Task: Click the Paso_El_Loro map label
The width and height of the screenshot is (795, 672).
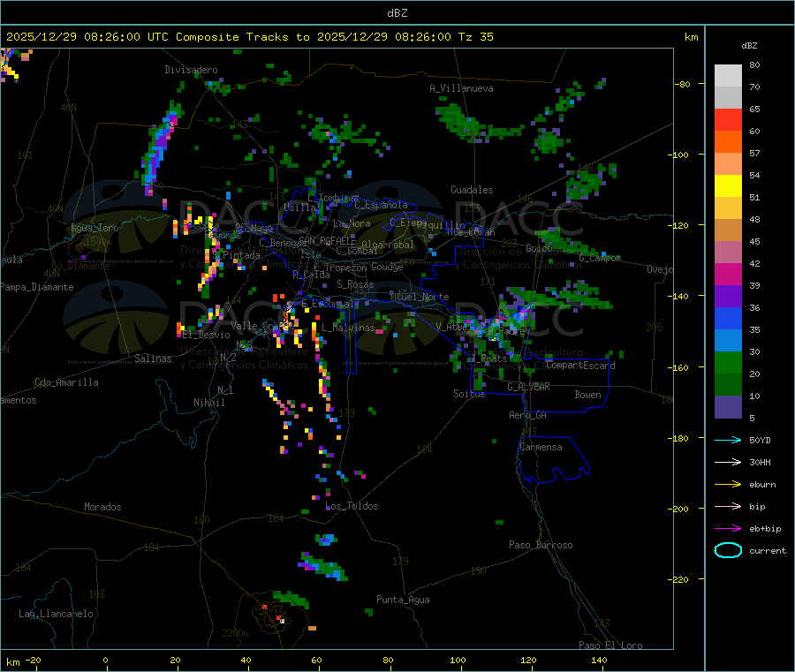Action: coord(611,646)
